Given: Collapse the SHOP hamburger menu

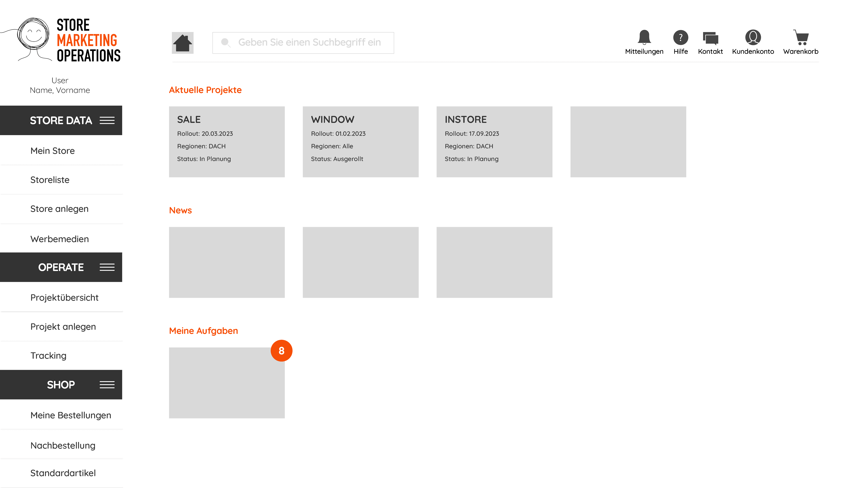Looking at the screenshot, I should 107,385.
